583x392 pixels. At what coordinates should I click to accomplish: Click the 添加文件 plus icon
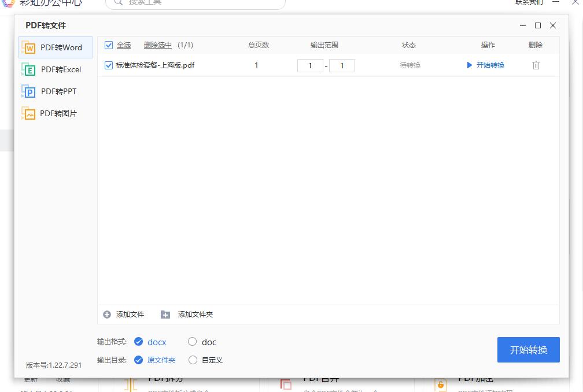click(108, 314)
